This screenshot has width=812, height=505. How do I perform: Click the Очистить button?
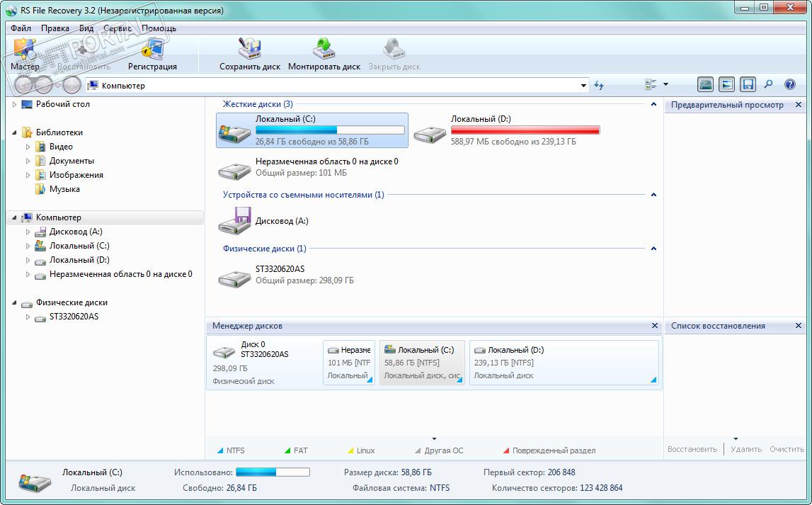tap(787, 449)
